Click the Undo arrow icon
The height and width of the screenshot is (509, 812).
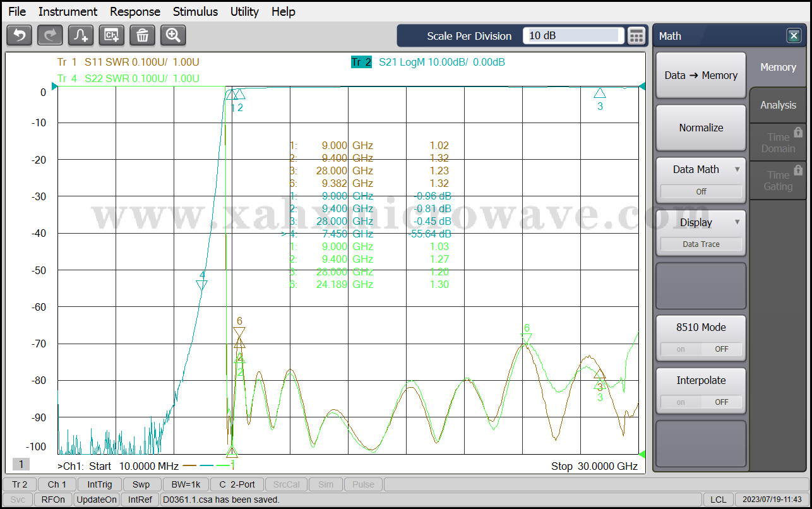click(19, 35)
